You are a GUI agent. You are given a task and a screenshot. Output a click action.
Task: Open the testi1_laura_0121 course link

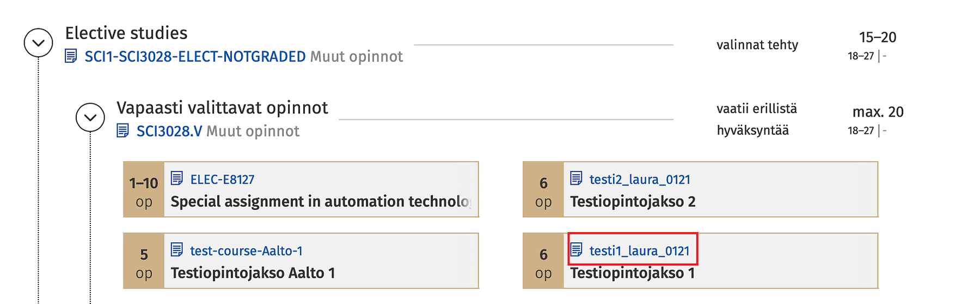tap(640, 251)
